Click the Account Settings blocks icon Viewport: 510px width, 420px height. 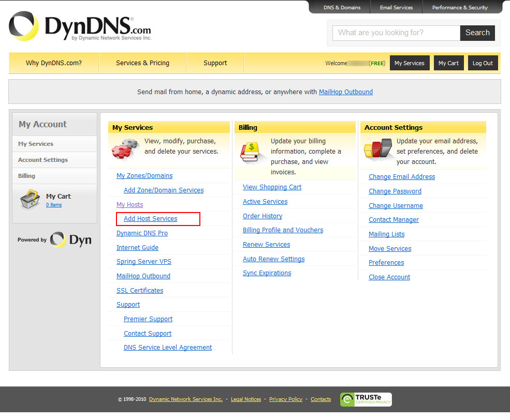(x=377, y=148)
